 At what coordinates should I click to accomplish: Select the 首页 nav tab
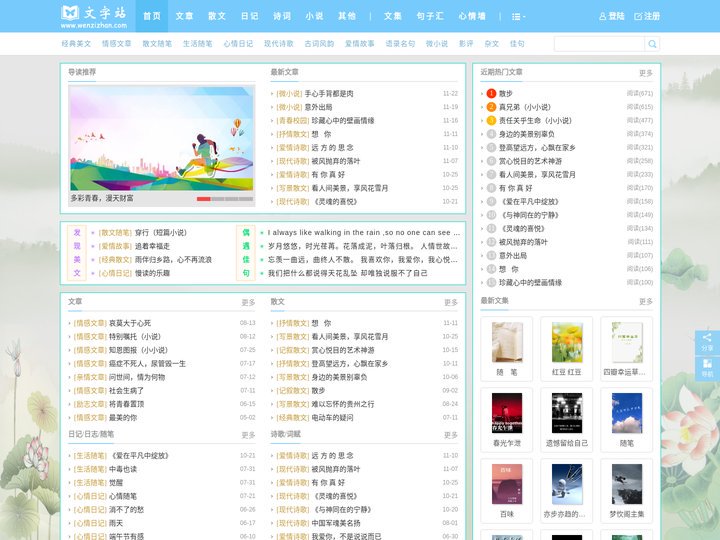tap(152, 16)
